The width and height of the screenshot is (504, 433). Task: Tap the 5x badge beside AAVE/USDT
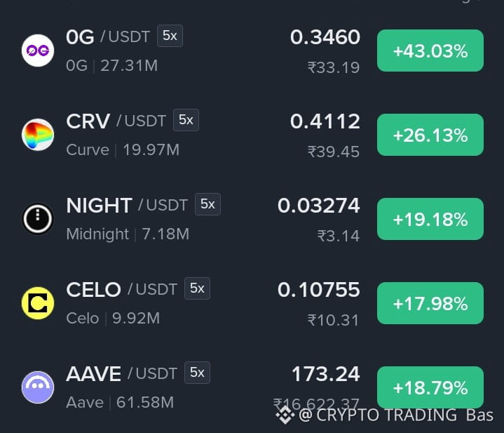[x=197, y=373]
